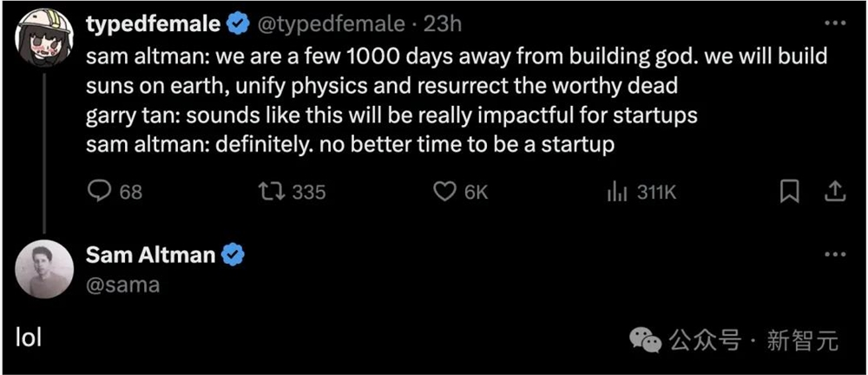Screen dimensions: 868x375
Task: Like the tweet using the heart icon
Action: 445,192
